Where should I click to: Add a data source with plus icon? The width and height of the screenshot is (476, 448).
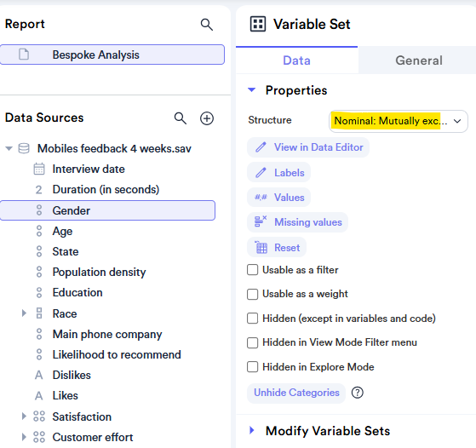tap(207, 118)
